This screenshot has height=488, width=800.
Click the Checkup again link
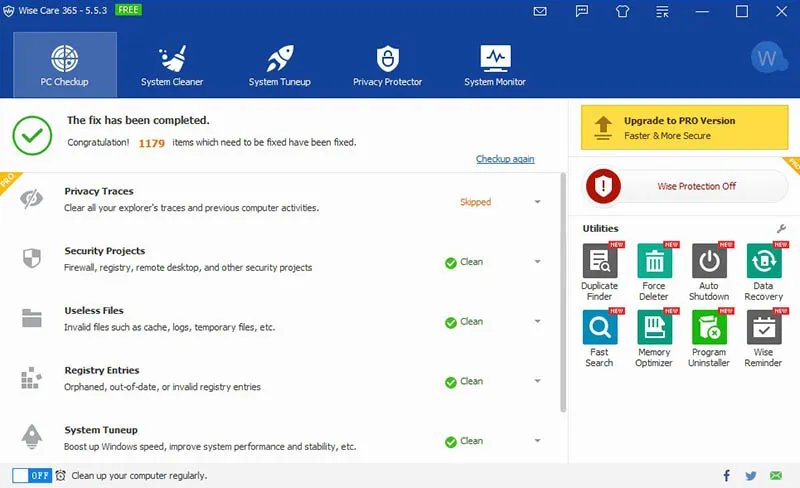click(505, 159)
